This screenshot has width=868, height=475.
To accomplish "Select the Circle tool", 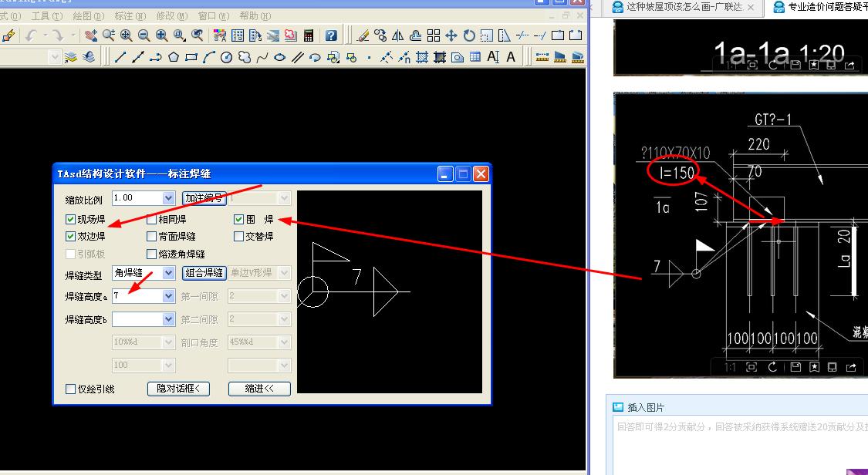I will [226, 57].
